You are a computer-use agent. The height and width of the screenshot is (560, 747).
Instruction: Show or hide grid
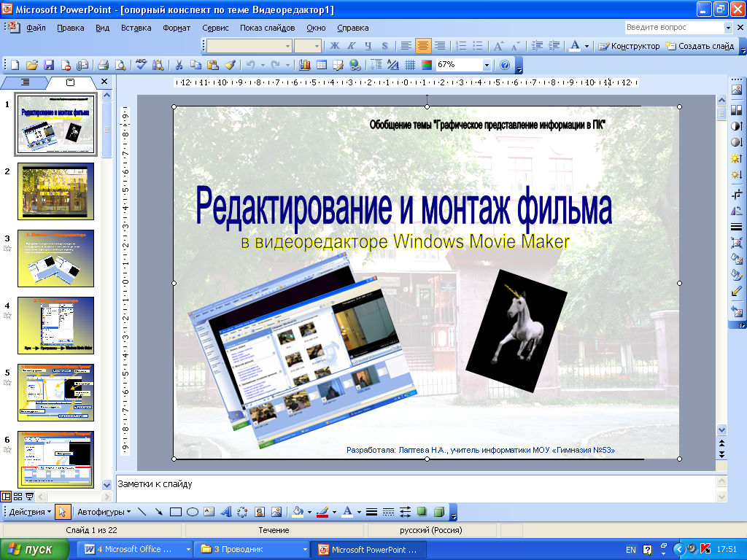pos(410,65)
